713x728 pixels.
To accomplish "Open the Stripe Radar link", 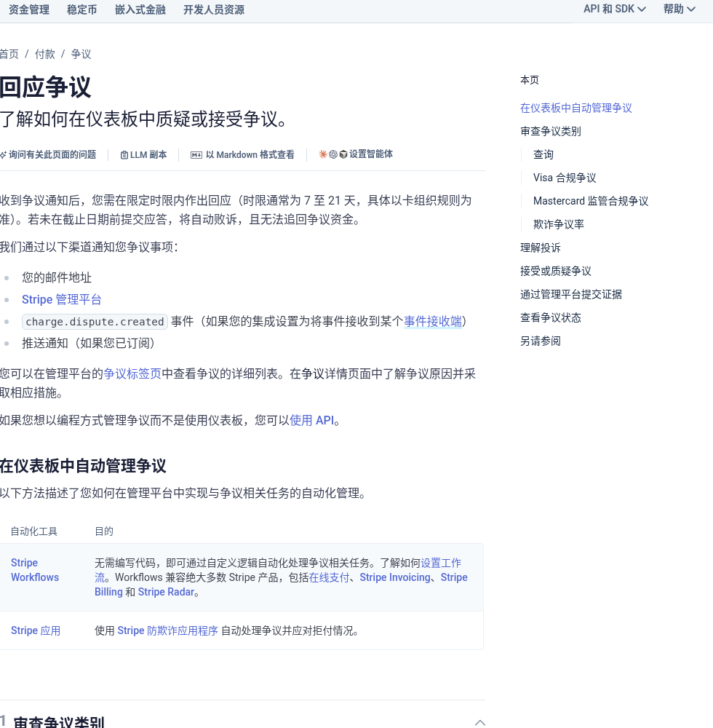I will [x=166, y=592].
